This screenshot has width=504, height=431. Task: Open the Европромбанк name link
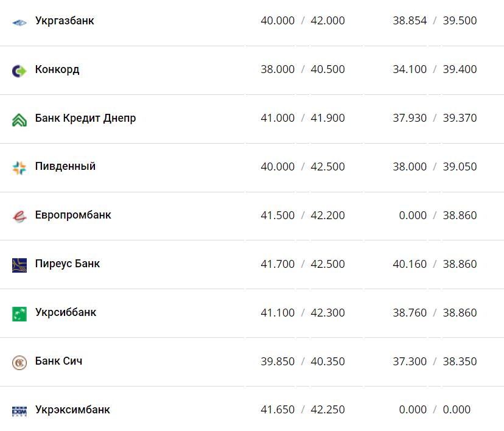73,215
